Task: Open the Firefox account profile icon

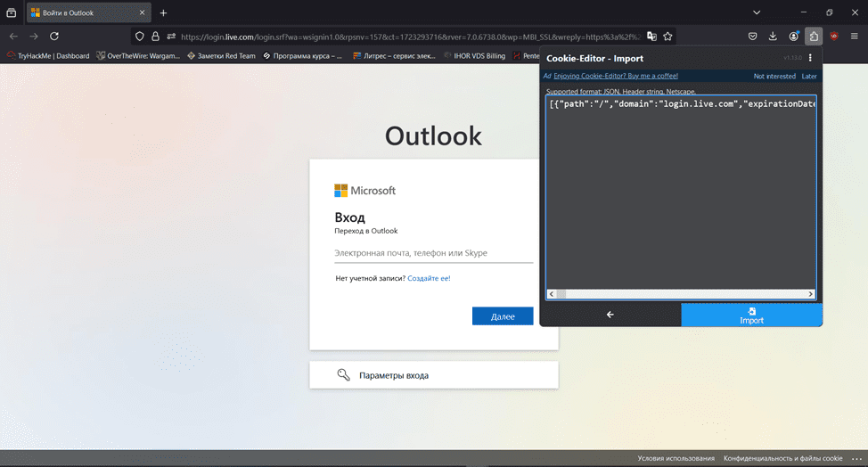Action: pyautogui.click(x=793, y=37)
